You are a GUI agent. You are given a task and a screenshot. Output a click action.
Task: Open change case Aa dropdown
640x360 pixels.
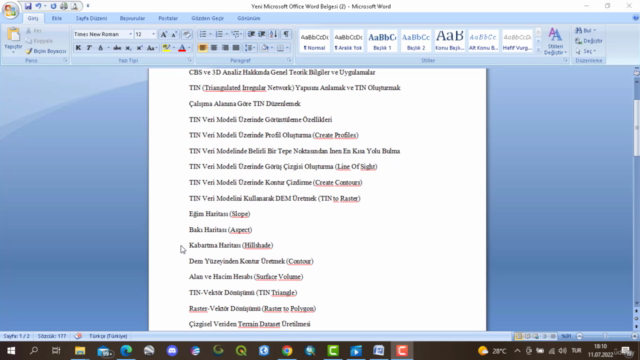click(x=152, y=48)
